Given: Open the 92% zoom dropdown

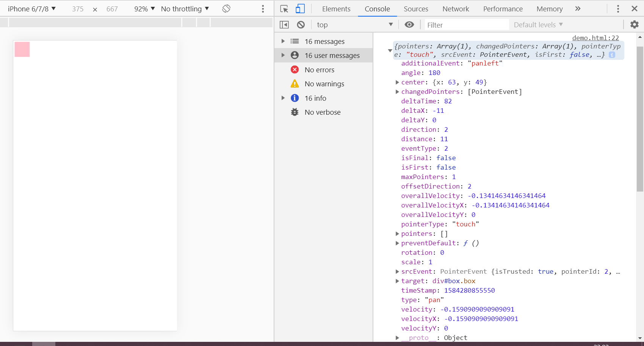Looking at the screenshot, I should coord(144,9).
